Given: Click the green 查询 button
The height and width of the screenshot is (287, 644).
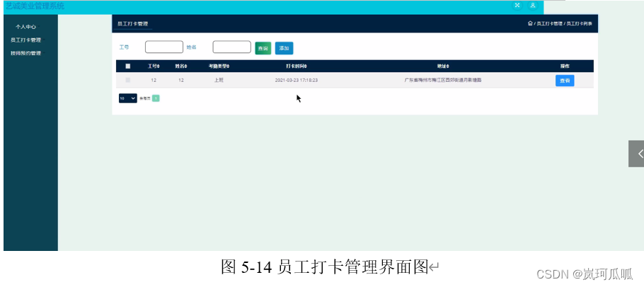Looking at the screenshot, I should pos(263,48).
